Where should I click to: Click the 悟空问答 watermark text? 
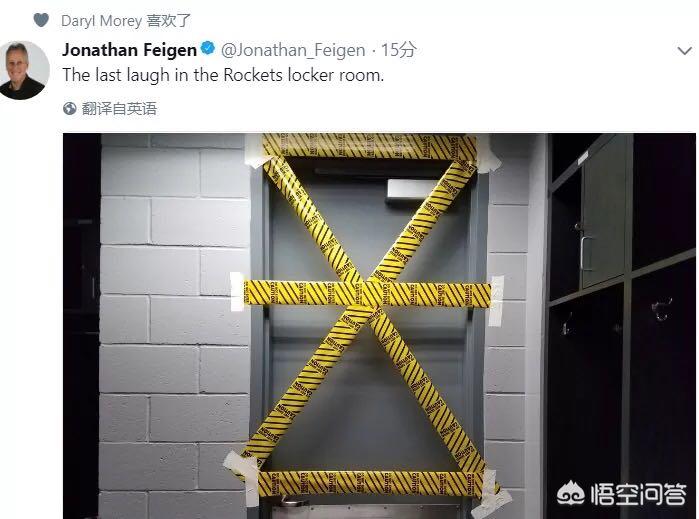(x=639, y=494)
